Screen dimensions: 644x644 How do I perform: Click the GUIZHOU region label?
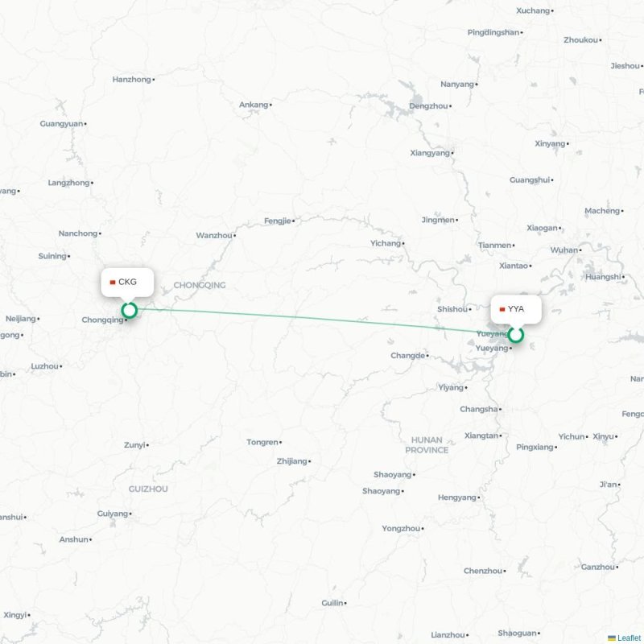coord(148,489)
